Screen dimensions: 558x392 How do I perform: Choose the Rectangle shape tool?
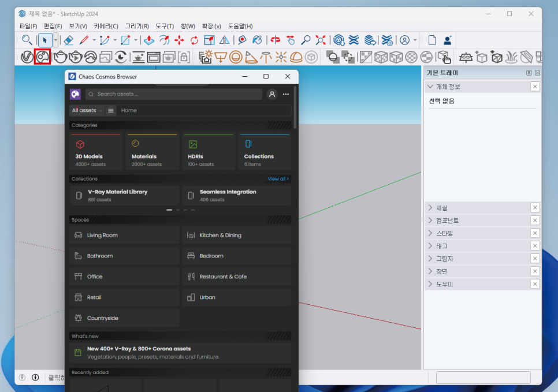click(x=125, y=40)
